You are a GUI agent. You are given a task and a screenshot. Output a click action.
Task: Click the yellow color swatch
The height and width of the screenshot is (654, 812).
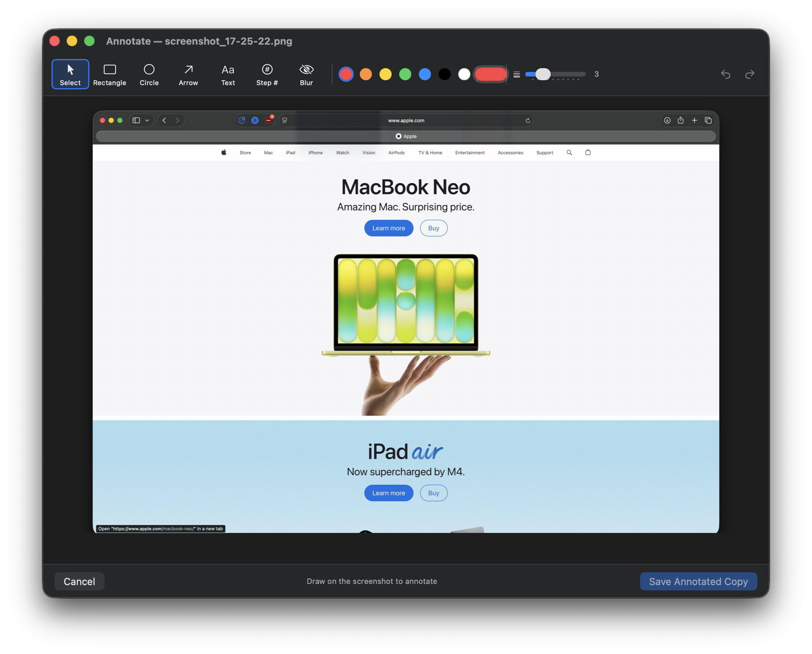click(385, 74)
